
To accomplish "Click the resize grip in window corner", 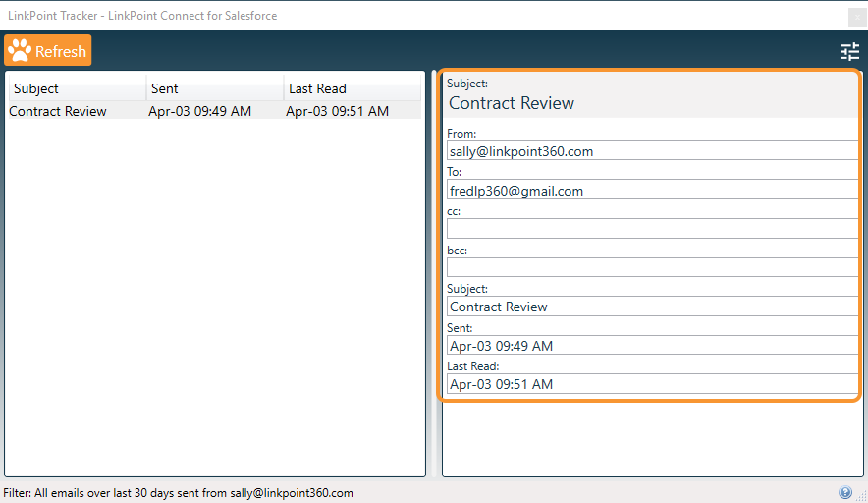I will (861, 496).
